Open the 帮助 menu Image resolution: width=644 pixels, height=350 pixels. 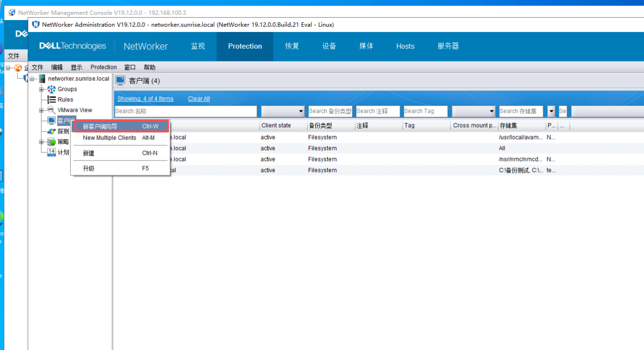click(150, 67)
